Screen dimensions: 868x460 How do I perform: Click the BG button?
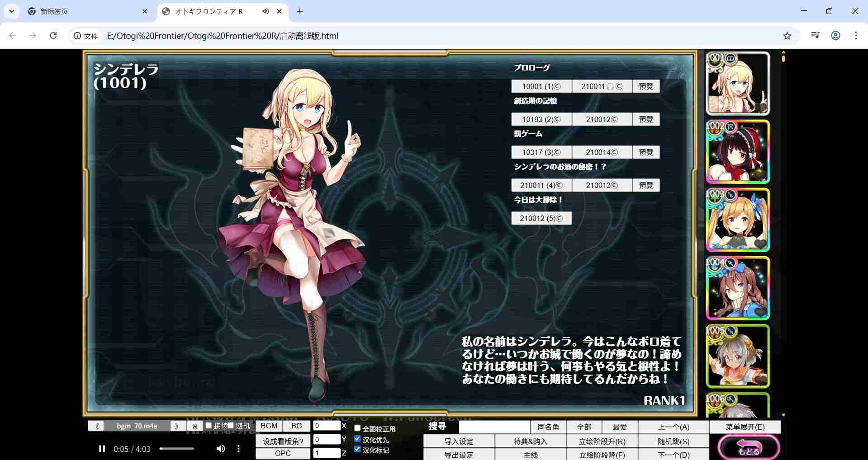[297, 426]
